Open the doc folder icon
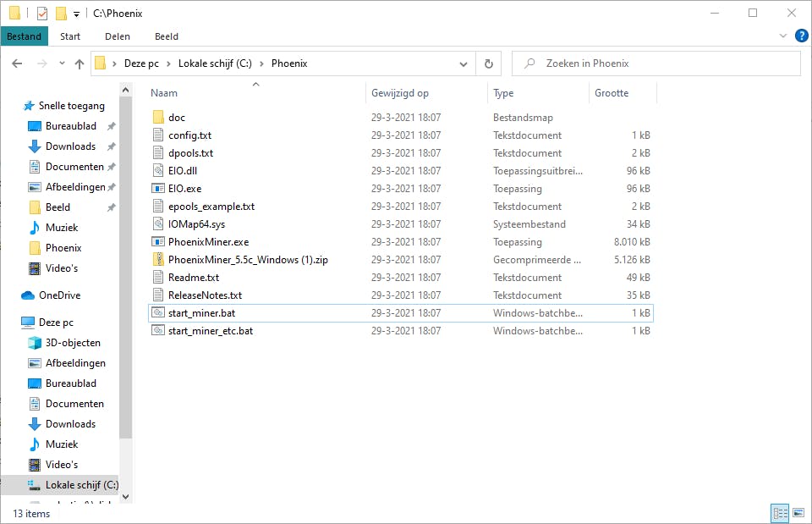 158,117
